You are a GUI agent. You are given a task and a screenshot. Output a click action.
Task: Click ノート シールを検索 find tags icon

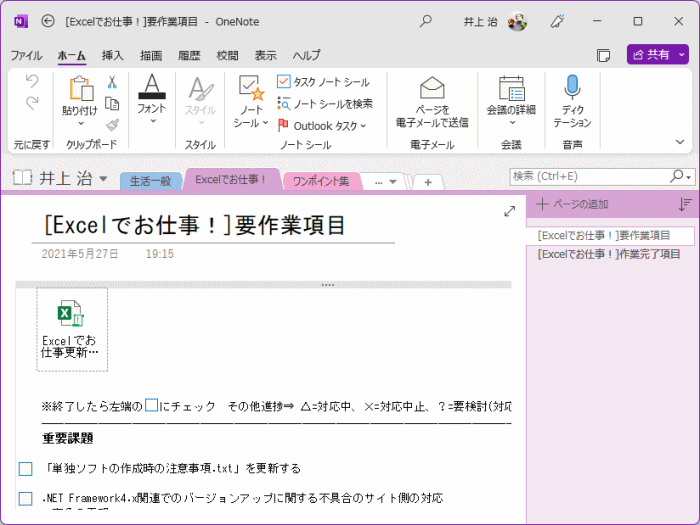(x=283, y=104)
